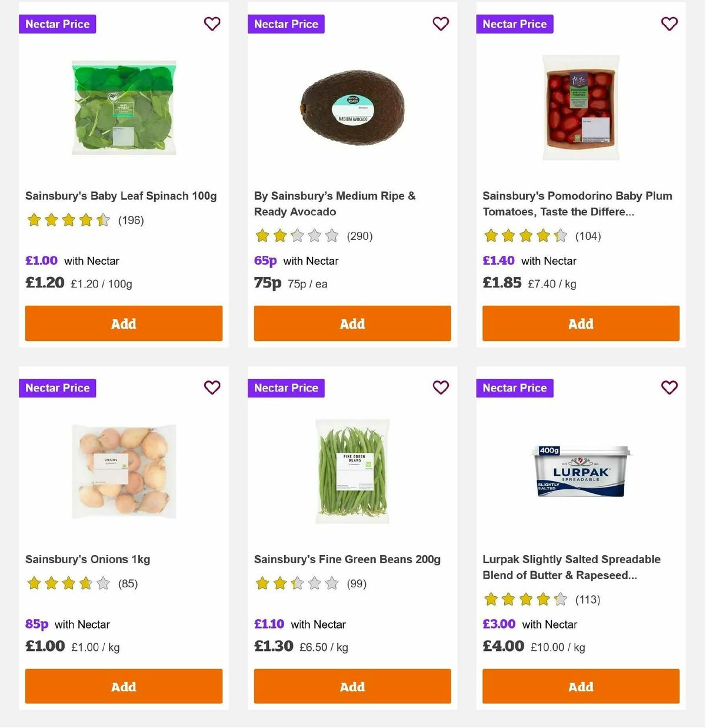Toggle the favourite heart on Sainsbury's Onions 1kg
Screen dimensions: 706x728
click(x=212, y=388)
